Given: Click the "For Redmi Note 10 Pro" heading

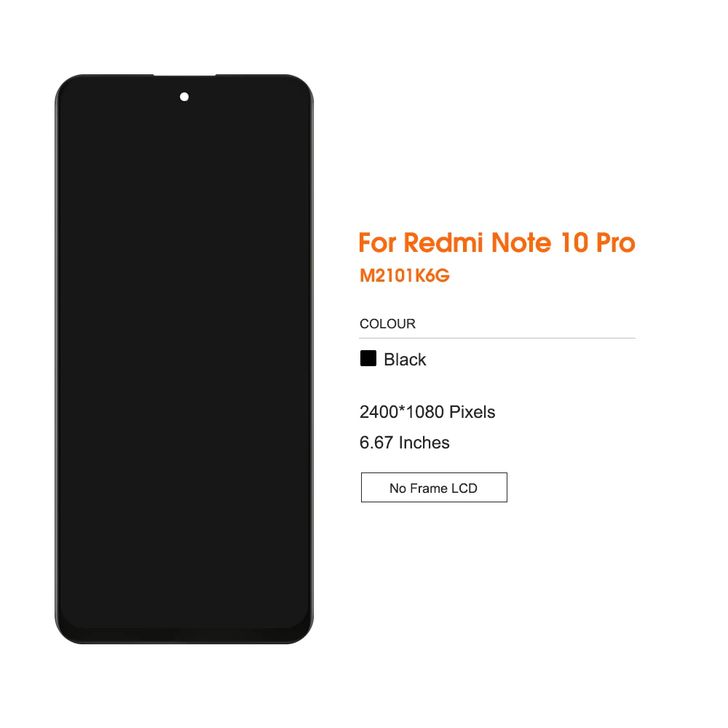Looking at the screenshot, I should tap(496, 243).
